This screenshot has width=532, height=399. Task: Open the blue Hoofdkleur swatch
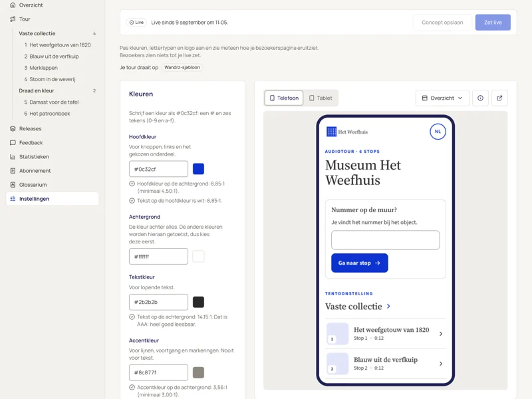(198, 169)
